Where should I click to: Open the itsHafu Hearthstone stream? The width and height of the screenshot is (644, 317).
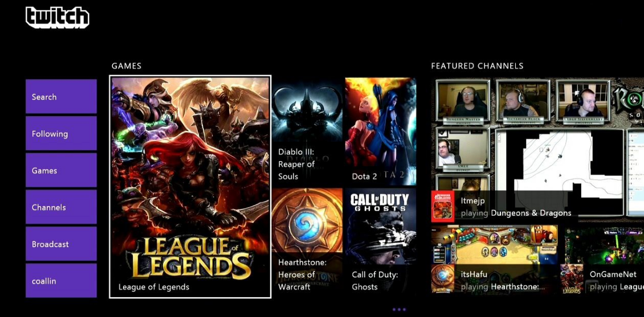coord(495,259)
